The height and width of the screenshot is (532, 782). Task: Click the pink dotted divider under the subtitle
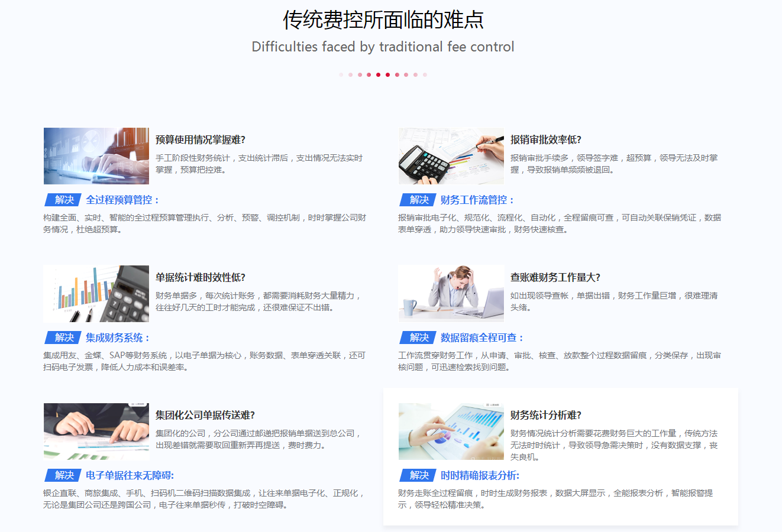pyautogui.click(x=383, y=75)
